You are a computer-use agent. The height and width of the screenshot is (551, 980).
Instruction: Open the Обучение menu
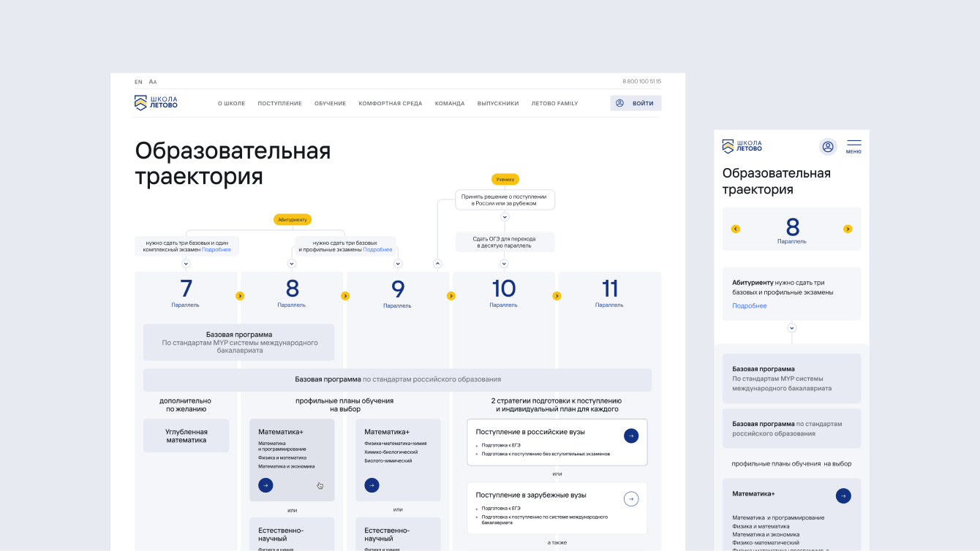(331, 104)
